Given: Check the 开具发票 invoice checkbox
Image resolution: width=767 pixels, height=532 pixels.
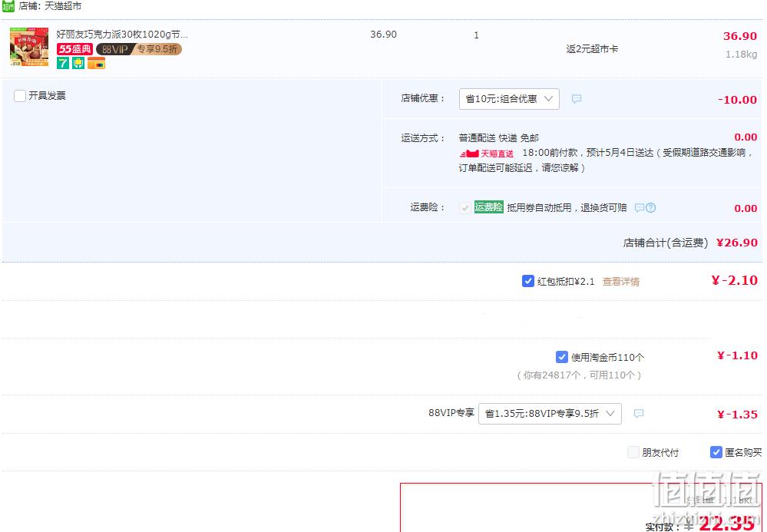Looking at the screenshot, I should click(19, 96).
